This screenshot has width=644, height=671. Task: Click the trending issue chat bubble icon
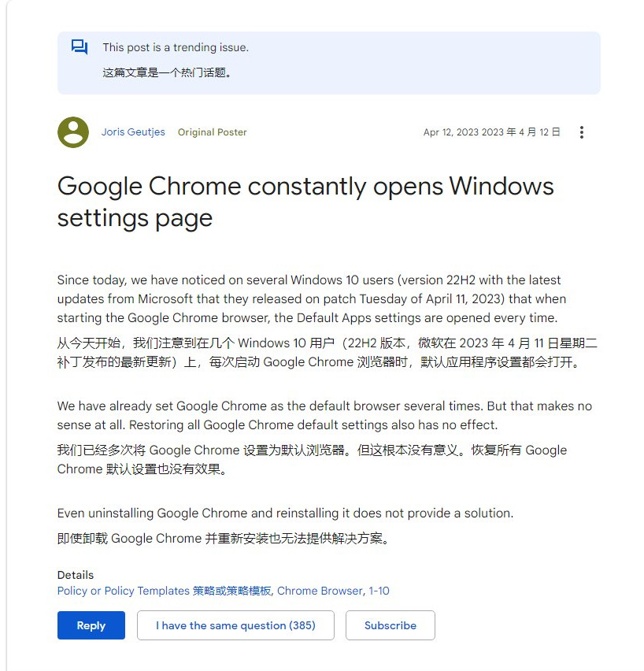80,47
